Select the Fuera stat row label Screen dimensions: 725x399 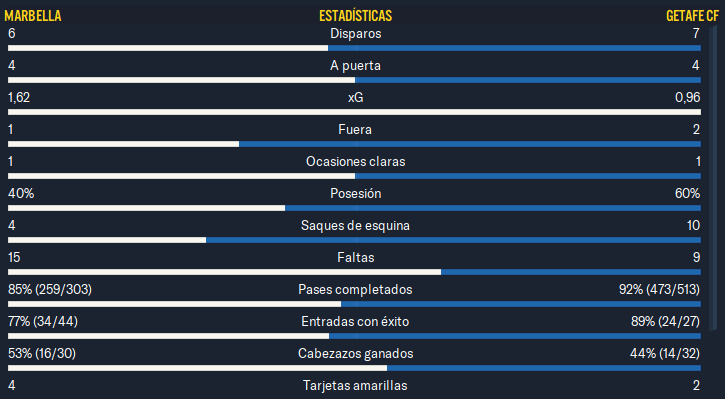355,129
